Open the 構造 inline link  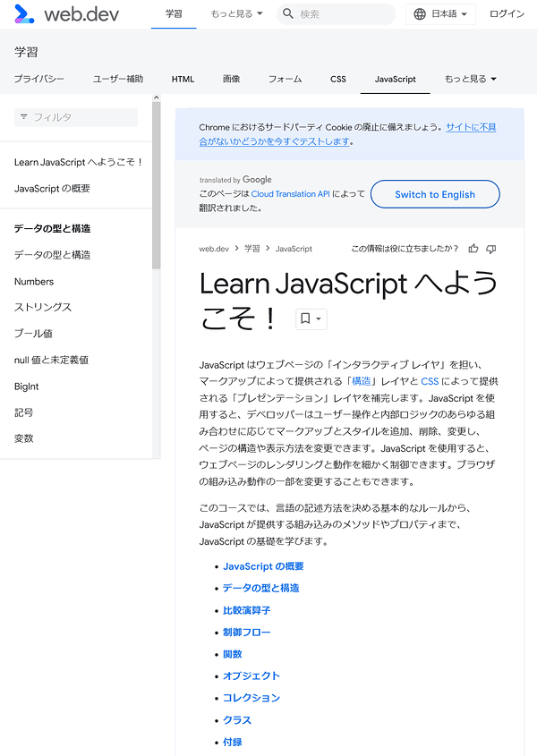pos(362,381)
